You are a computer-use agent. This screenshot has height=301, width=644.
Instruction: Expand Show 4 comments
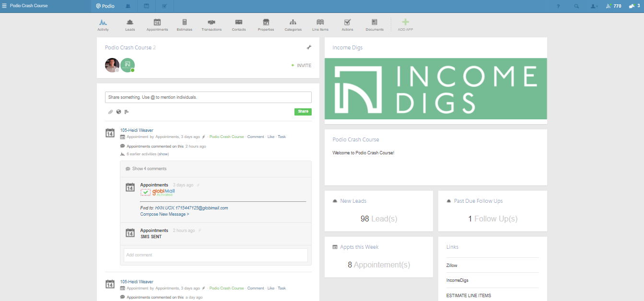tap(149, 169)
